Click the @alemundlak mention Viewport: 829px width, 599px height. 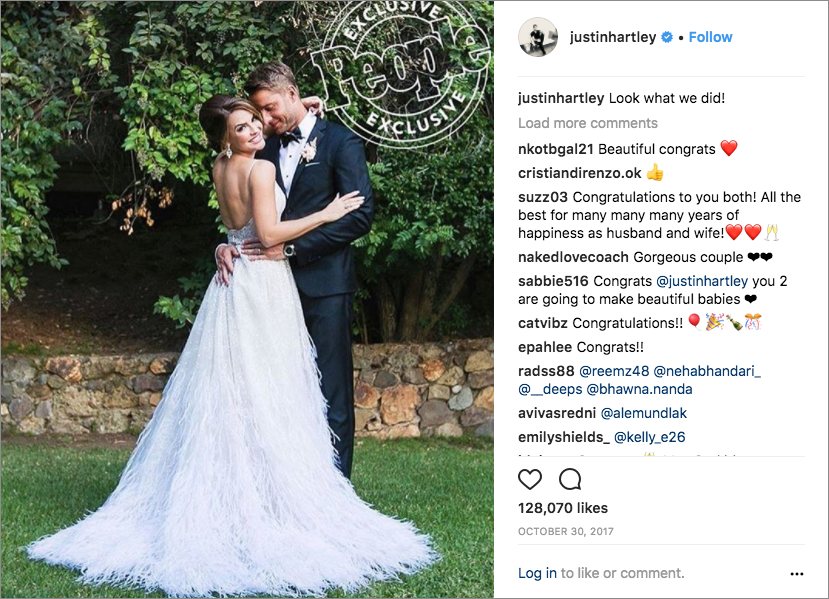pos(643,413)
